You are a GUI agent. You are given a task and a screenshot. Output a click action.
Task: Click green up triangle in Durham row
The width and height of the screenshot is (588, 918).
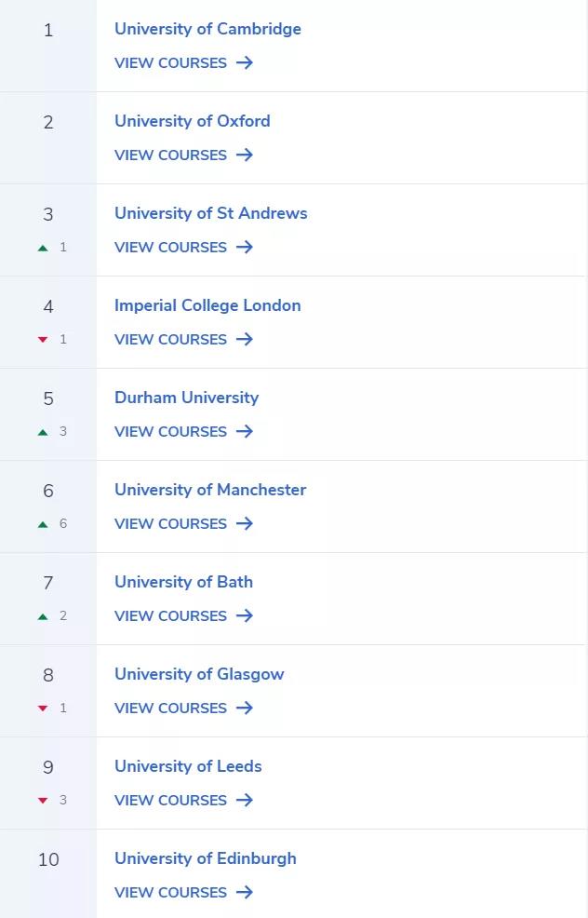pyautogui.click(x=43, y=432)
